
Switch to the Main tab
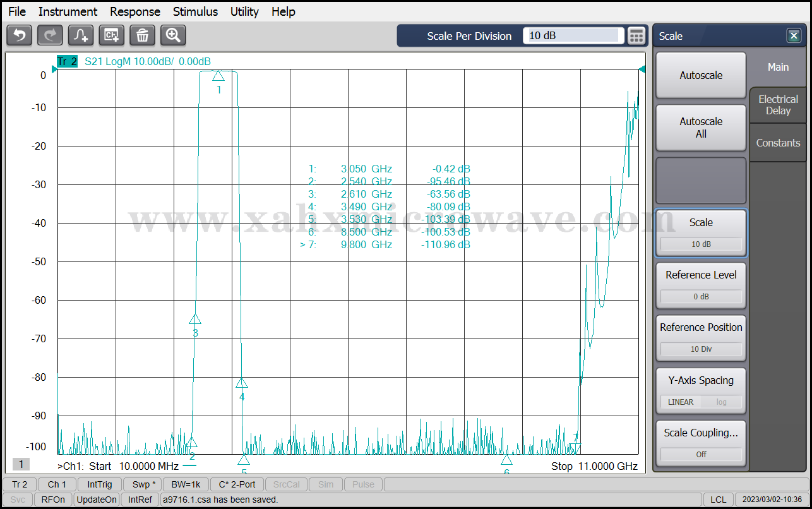click(778, 67)
